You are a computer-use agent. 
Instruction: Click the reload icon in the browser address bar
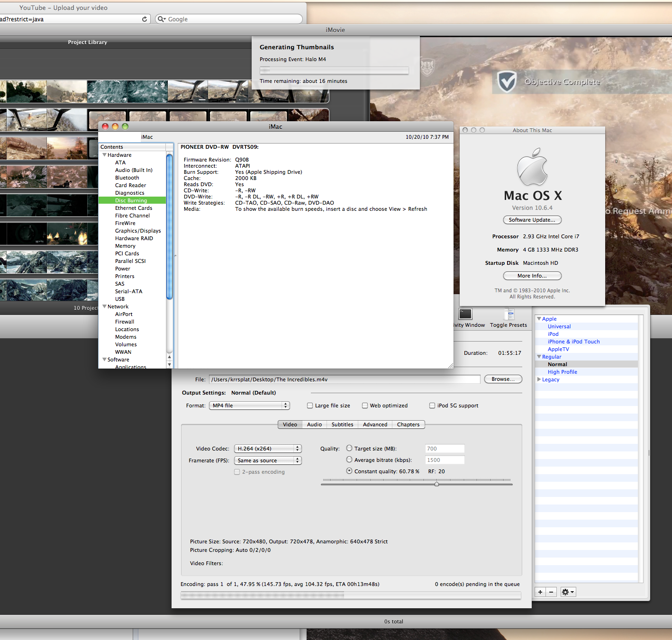point(145,19)
